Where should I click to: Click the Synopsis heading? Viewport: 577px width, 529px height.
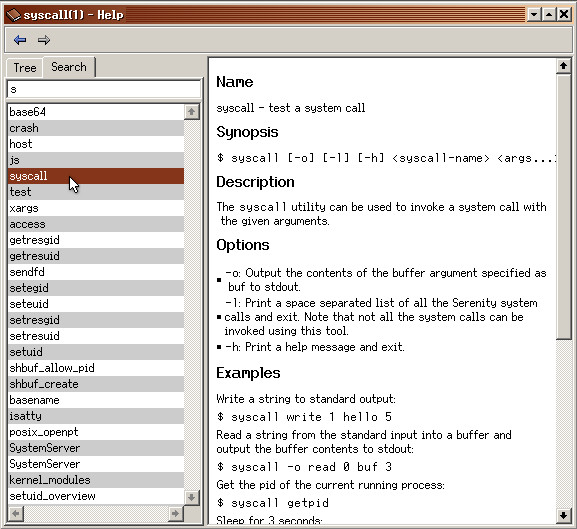tap(247, 132)
